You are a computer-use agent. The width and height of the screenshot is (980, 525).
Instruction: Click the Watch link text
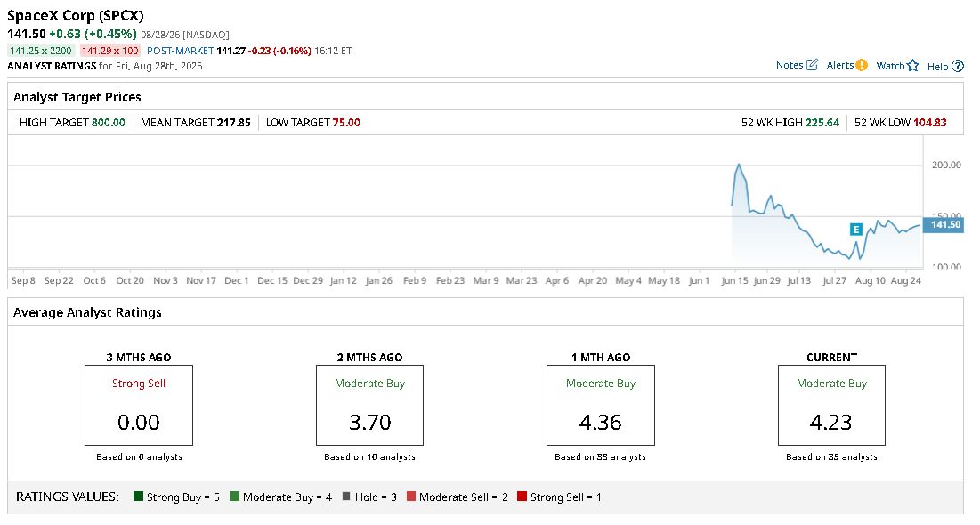[891, 66]
